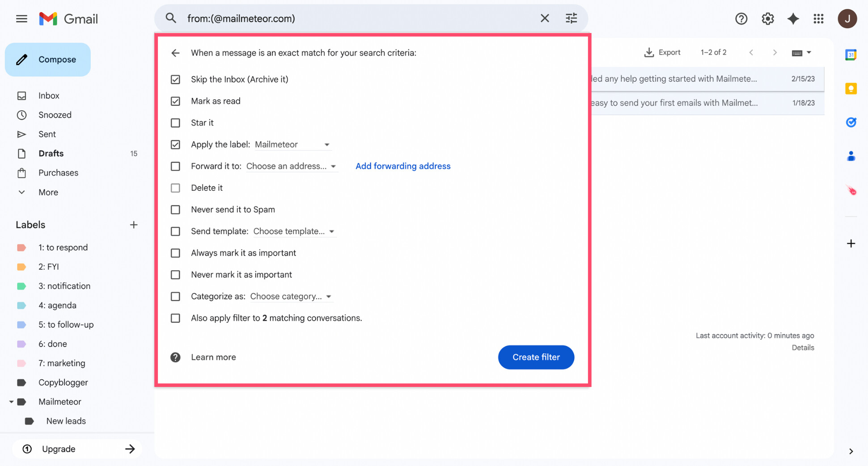Viewport: 868px width, 466px height.
Task: Uncheck Skip the Inbox option
Action: pos(175,79)
